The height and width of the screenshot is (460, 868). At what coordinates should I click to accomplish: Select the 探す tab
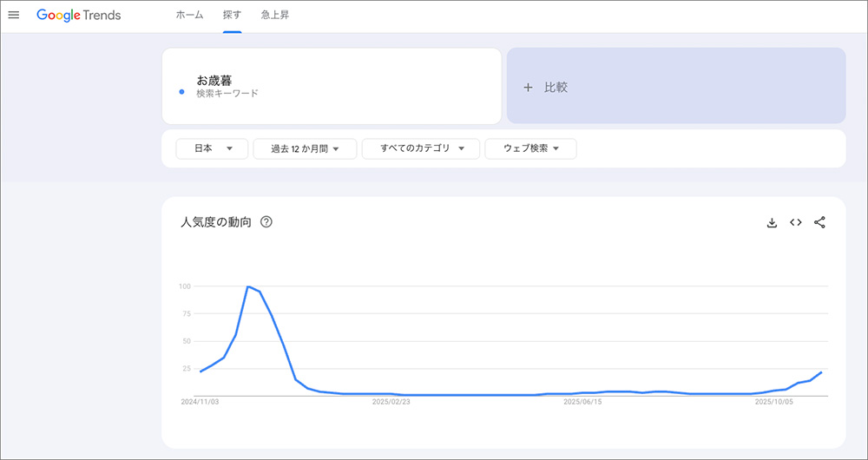pyautogui.click(x=232, y=16)
